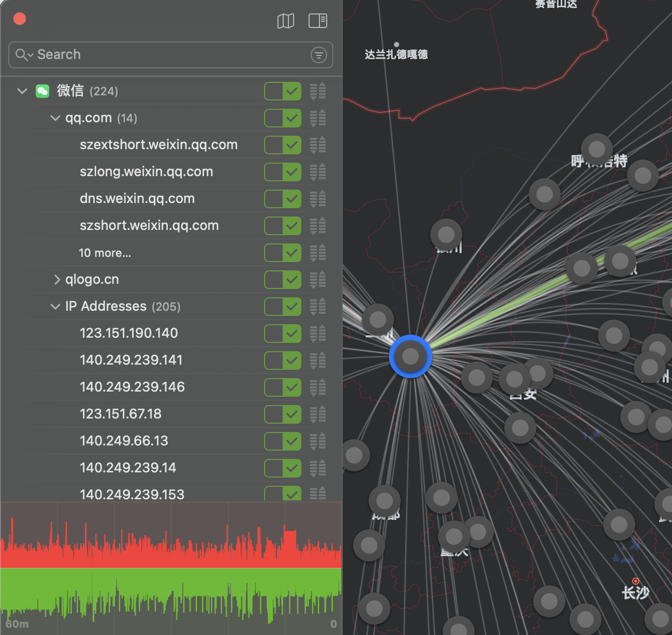The height and width of the screenshot is (635, 672).
Task: Show traffic meter for IP Addresses group
Action: 318,307
